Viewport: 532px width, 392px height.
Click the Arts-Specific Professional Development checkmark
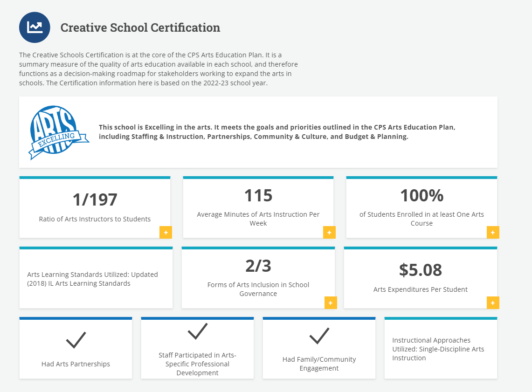pos(198,331)
